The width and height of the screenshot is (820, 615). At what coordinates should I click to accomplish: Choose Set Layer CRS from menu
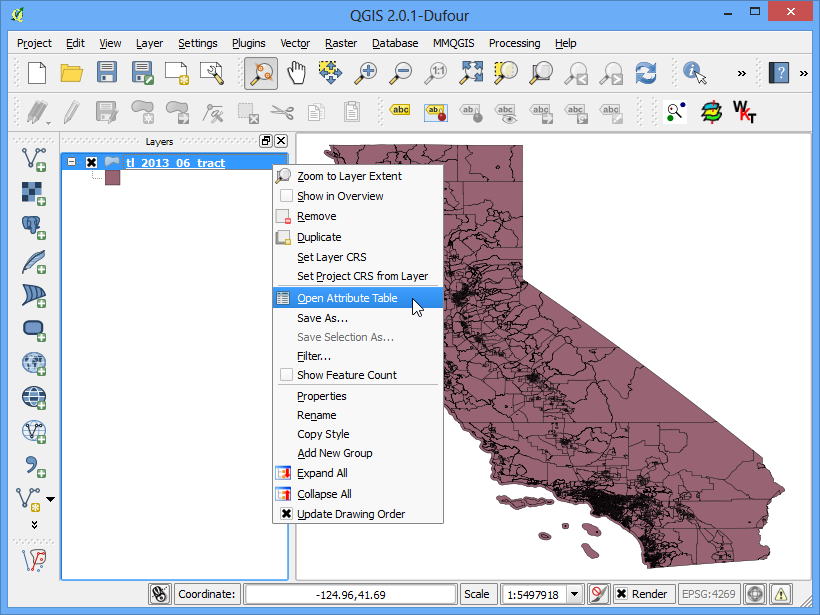coord(358,257)
